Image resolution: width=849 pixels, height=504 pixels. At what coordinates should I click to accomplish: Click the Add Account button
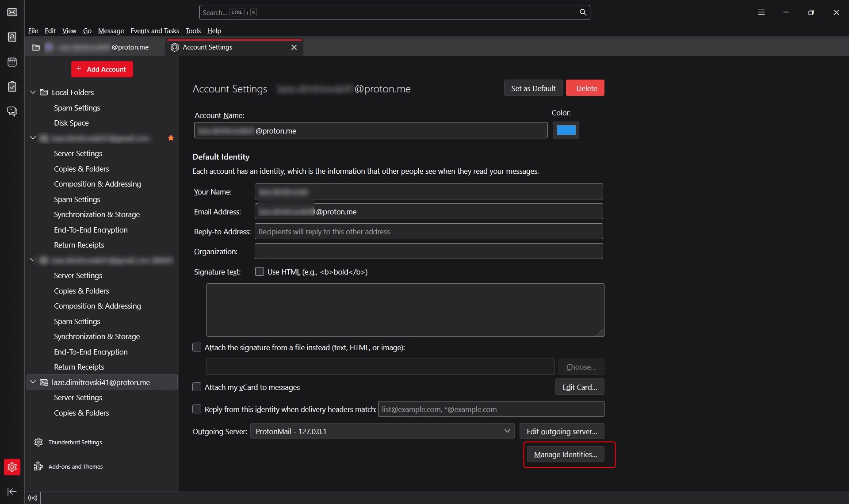point(102,69)
